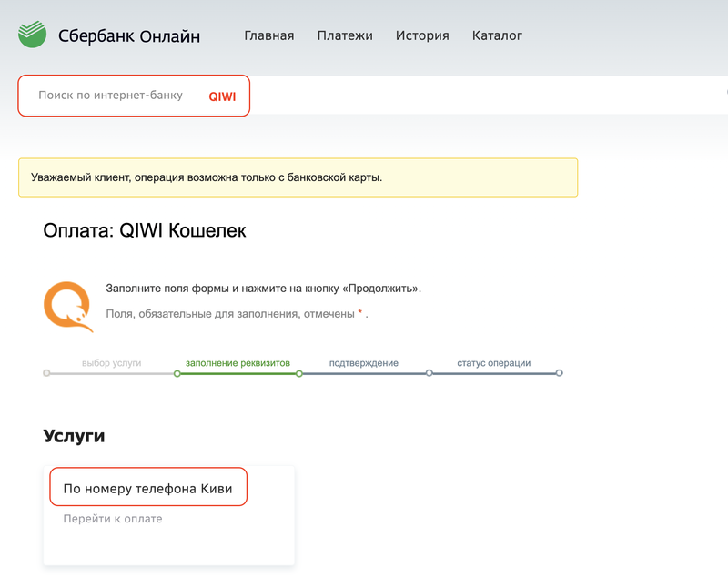Image resolution: width=728 pixels, height=588 pixels.
Task: Open the Платежи menu item
Action: click(345, 35)
